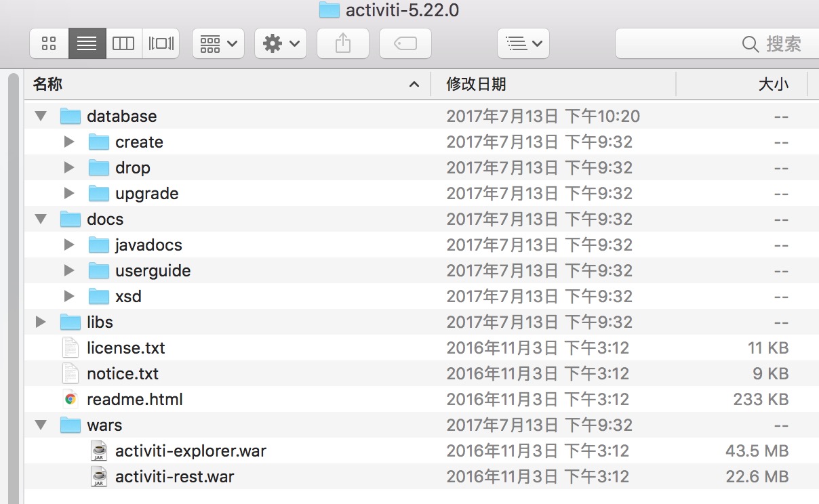Click the 22.6 MB size value
The height and width of the screenshot is (504, 819).
(757, 477)
